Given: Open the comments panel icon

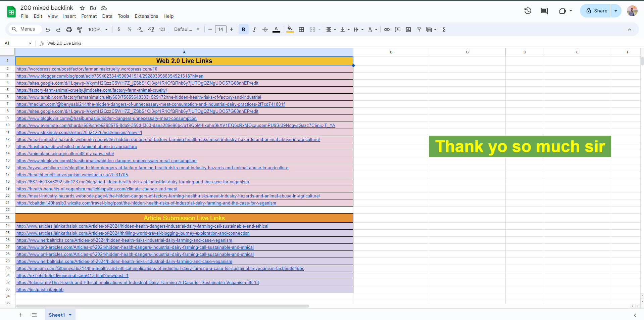Looking at the screenshot, I should coord(544,11).
